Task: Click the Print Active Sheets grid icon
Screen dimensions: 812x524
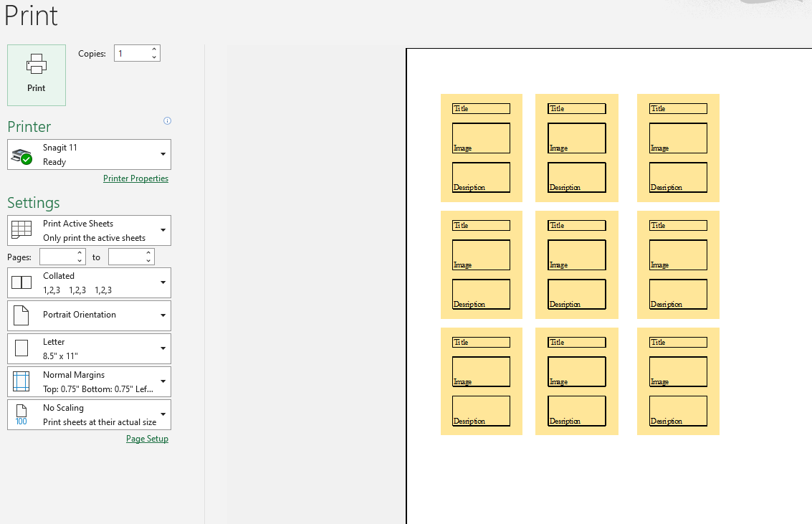Action: coord(22,230)
